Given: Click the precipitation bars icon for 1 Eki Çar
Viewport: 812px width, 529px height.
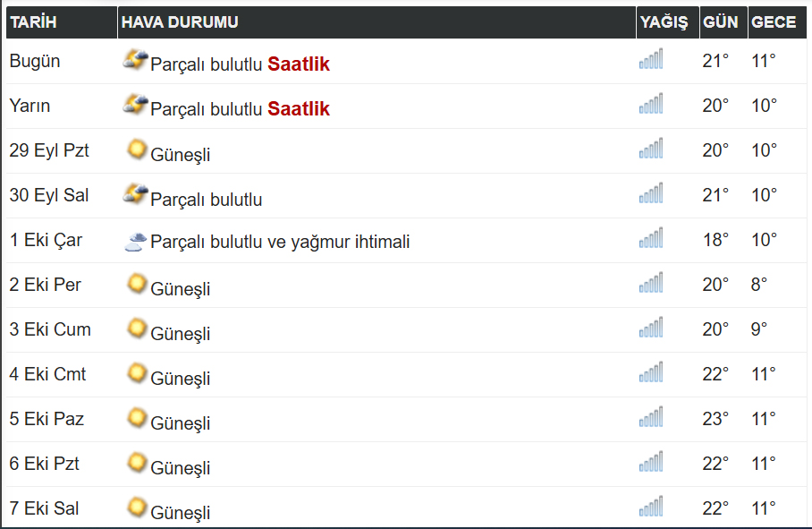Looking at the screenshot, I should point(651,239).
